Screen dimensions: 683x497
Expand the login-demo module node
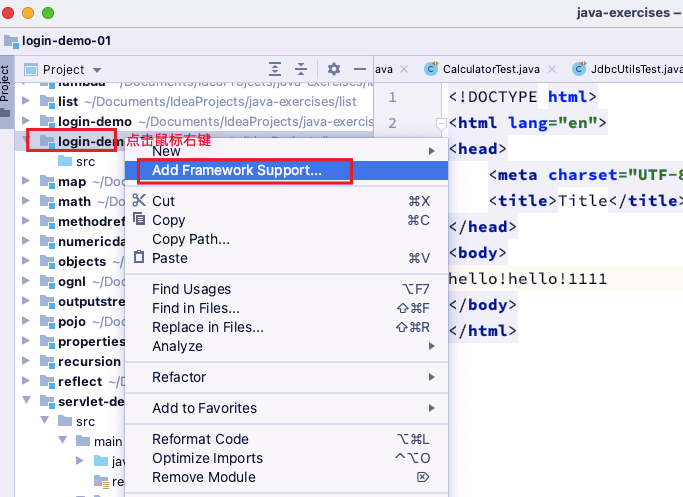pyautogui.click(x=26, y=121)
